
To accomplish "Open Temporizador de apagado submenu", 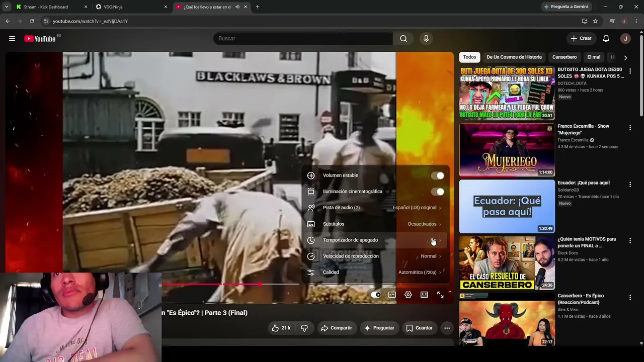I will tap(376, 240).
